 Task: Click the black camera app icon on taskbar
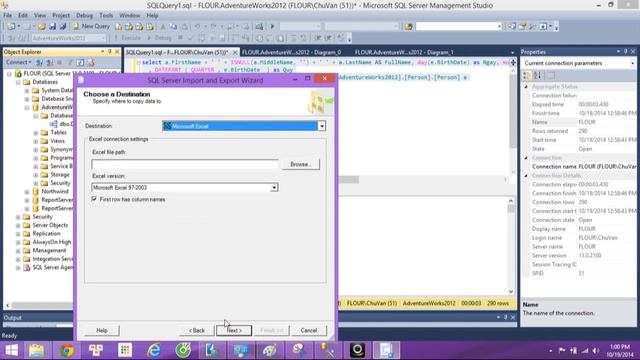point(357,350)
